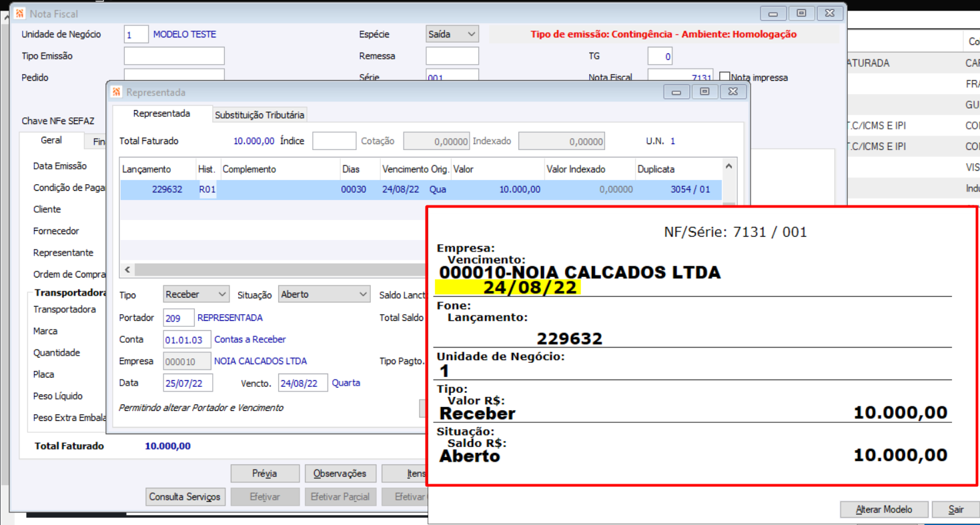Close the Representada dialog
This screenshot has height=525, width=980.
pos(732,92)
